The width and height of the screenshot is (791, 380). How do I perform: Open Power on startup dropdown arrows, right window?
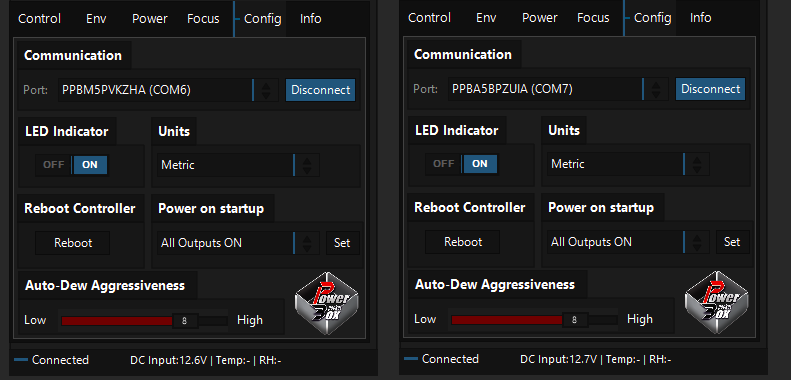[x=697, y=242]
